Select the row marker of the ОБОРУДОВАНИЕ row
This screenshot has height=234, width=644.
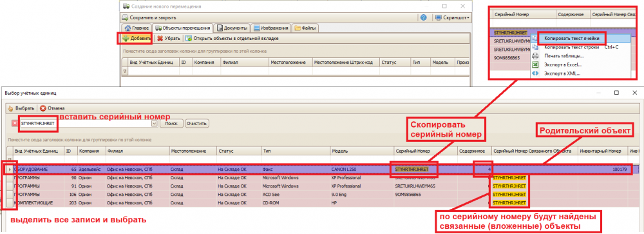[x=10, y=169]
